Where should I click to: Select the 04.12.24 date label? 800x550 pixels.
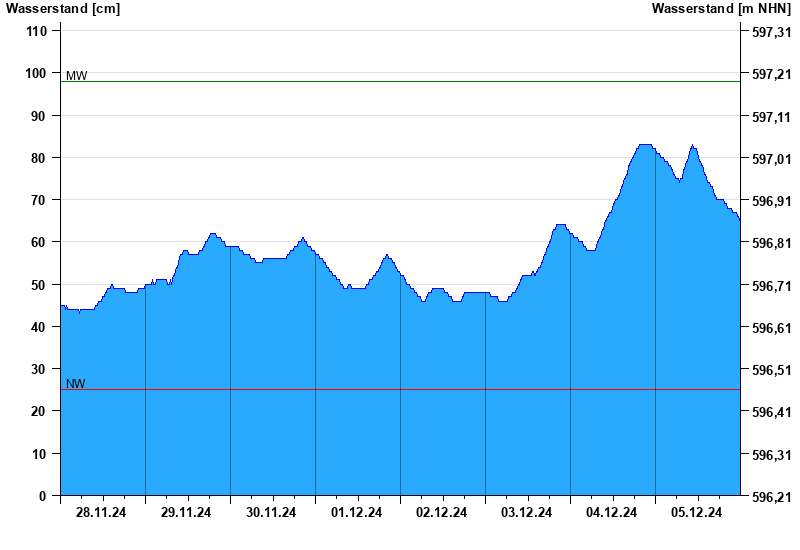coord(611,512)
